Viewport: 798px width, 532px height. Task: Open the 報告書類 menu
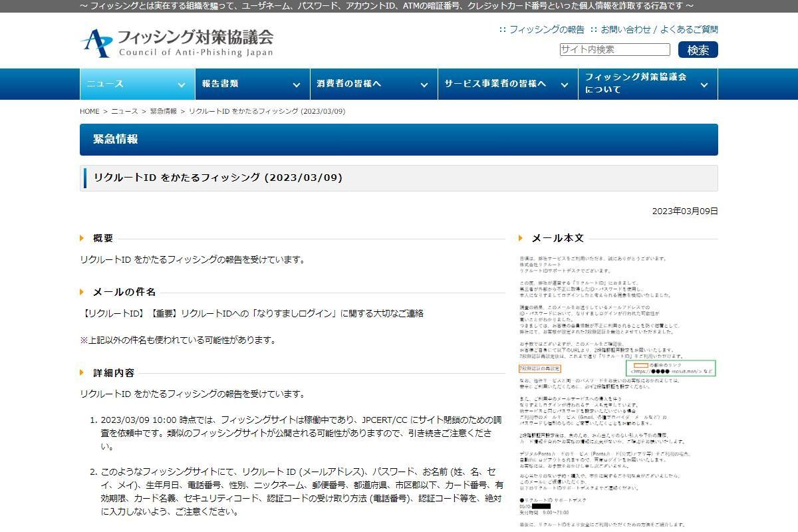252,84
